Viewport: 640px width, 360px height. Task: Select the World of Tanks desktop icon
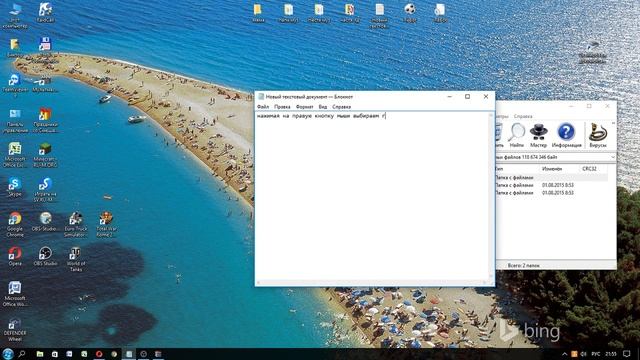(76, 259)
